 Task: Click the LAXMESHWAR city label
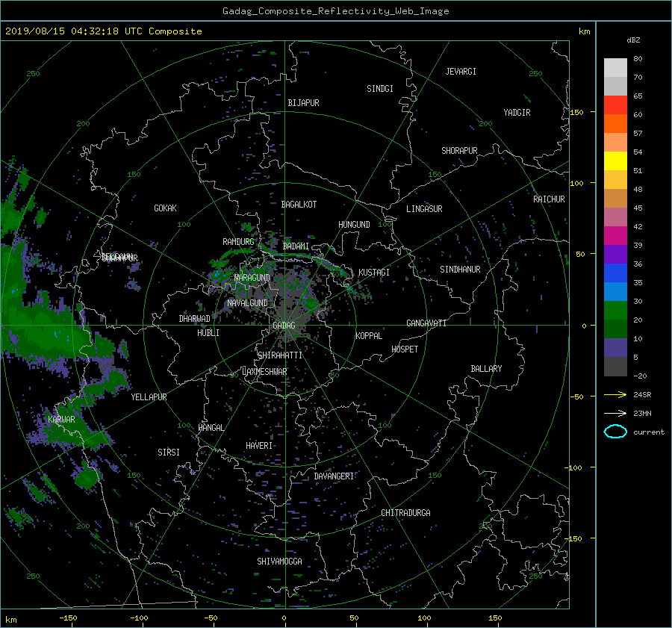click(264, 372)
